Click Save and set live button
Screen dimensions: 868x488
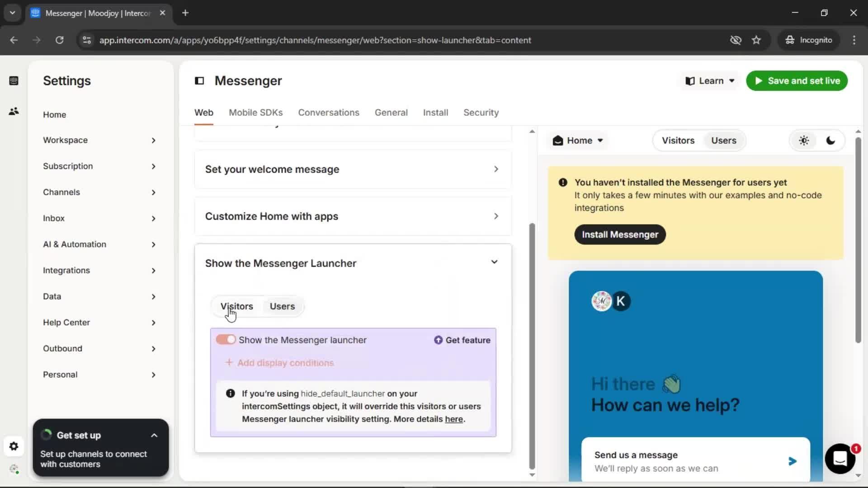point(797,81)
